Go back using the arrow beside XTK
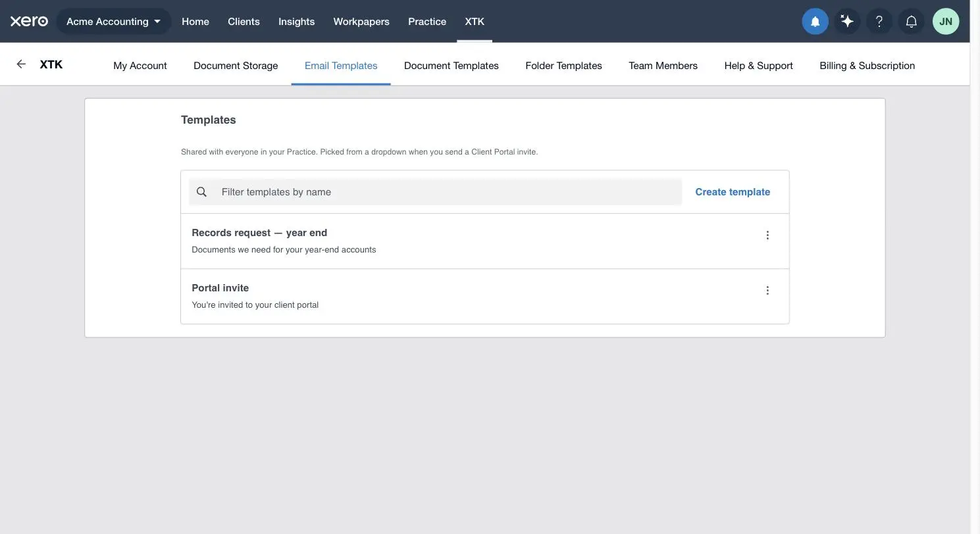The image size is (980, 534). tap(21, 64)
